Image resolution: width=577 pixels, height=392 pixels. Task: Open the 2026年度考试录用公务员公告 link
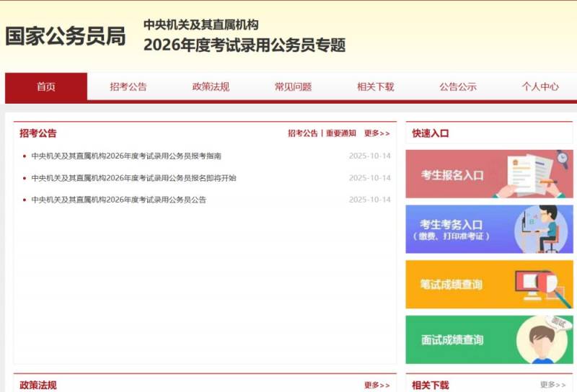(118, 200)
